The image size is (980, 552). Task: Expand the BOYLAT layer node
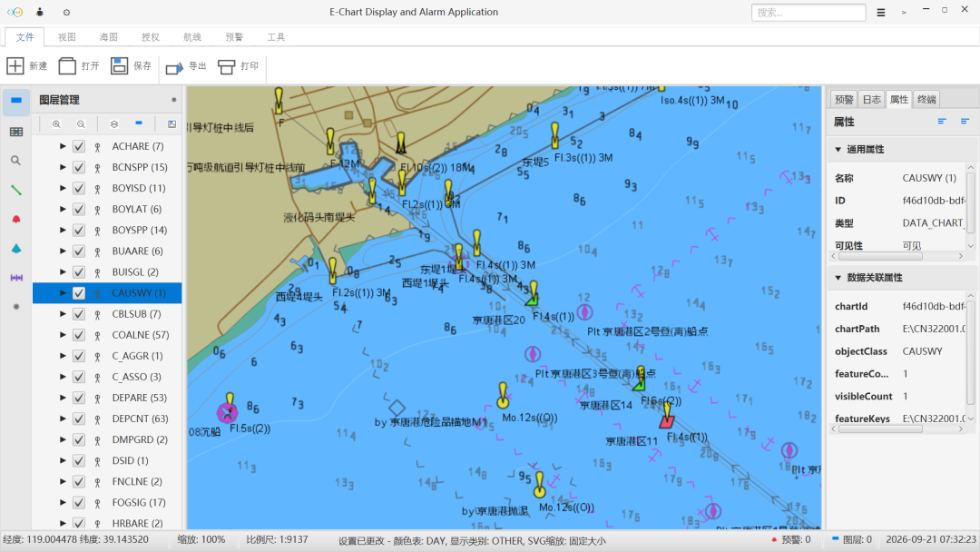click(x=63, y=209)
